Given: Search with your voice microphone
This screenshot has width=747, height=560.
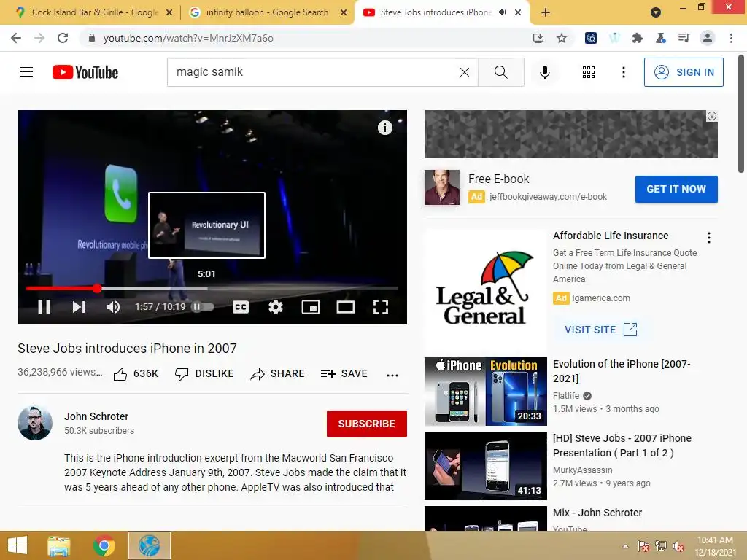Looking at the screenshot, I should (x=545, y=72).
